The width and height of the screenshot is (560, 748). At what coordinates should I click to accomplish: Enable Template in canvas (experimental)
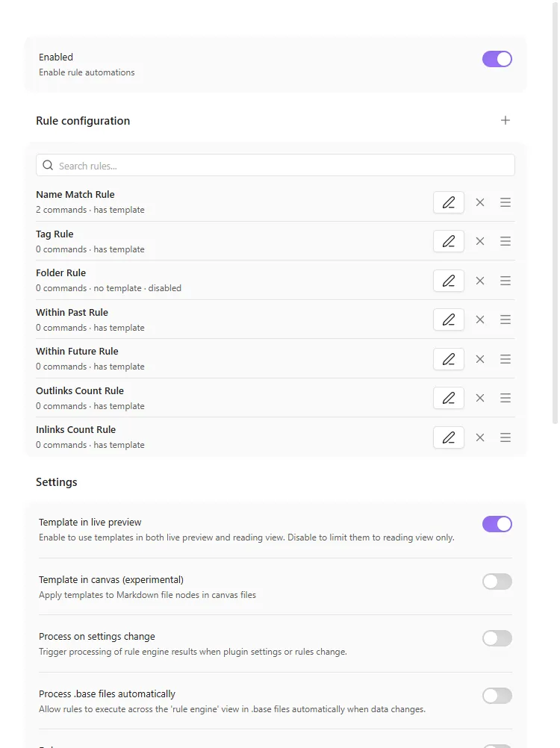(x=497, y=582)
